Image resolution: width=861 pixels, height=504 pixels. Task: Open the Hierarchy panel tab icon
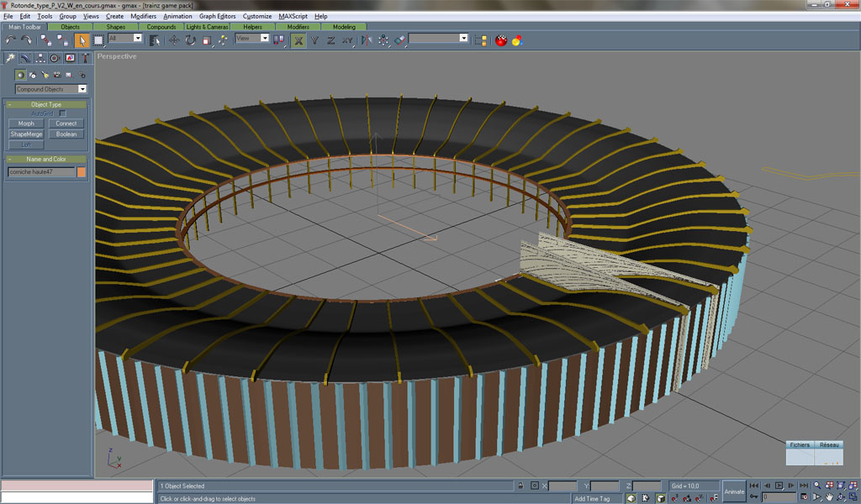tap(40, 58)
